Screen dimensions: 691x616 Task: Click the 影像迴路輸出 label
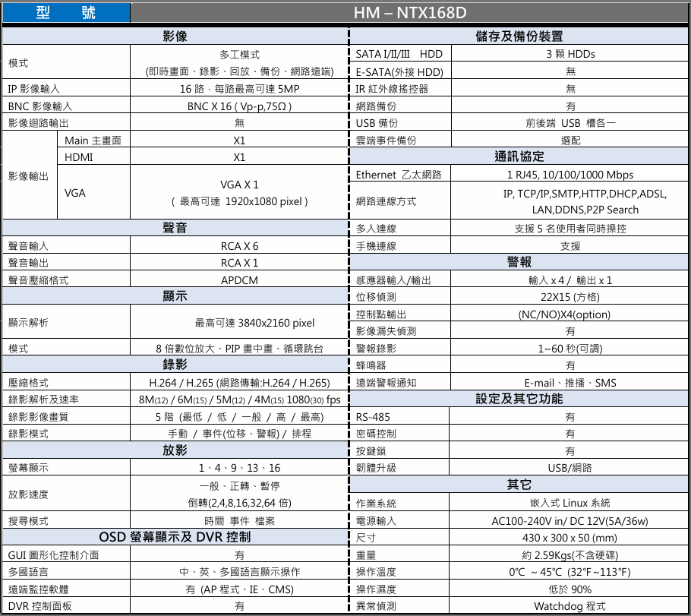pos(38,123)
